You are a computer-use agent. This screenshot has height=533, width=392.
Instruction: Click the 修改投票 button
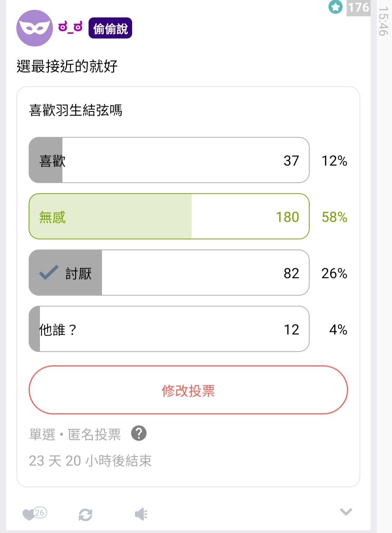(188, 390)
